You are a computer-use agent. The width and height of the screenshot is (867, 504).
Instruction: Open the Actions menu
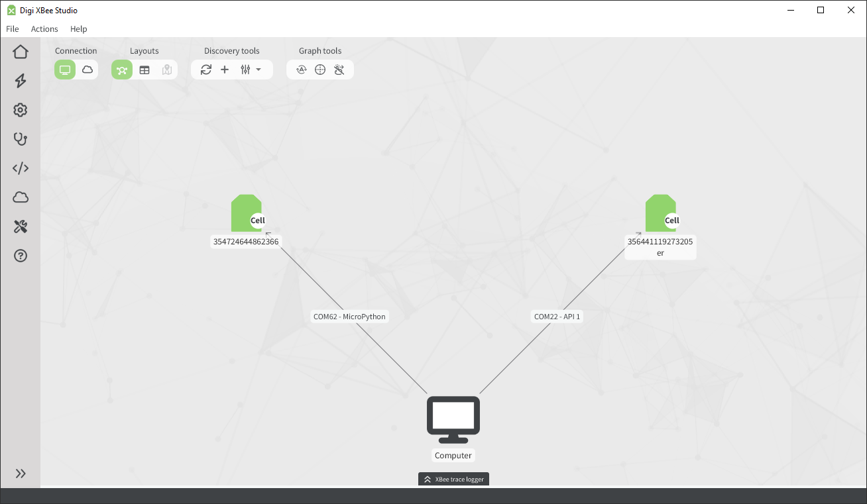click(x=44, y=29)
